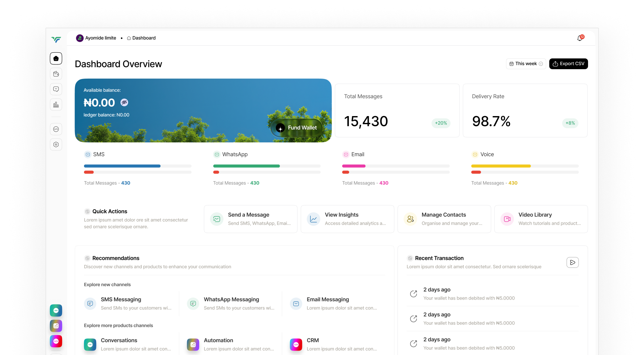The width and height of the screenshot is (644, 355).
Task: Click the +8% Delivery Rate badge
Action: click(570, 123)
